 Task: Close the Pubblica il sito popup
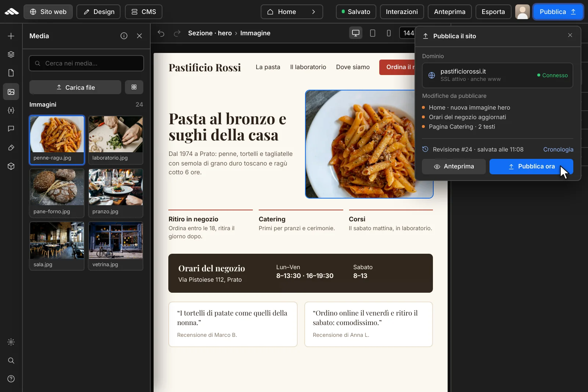[x=570, y=35]
